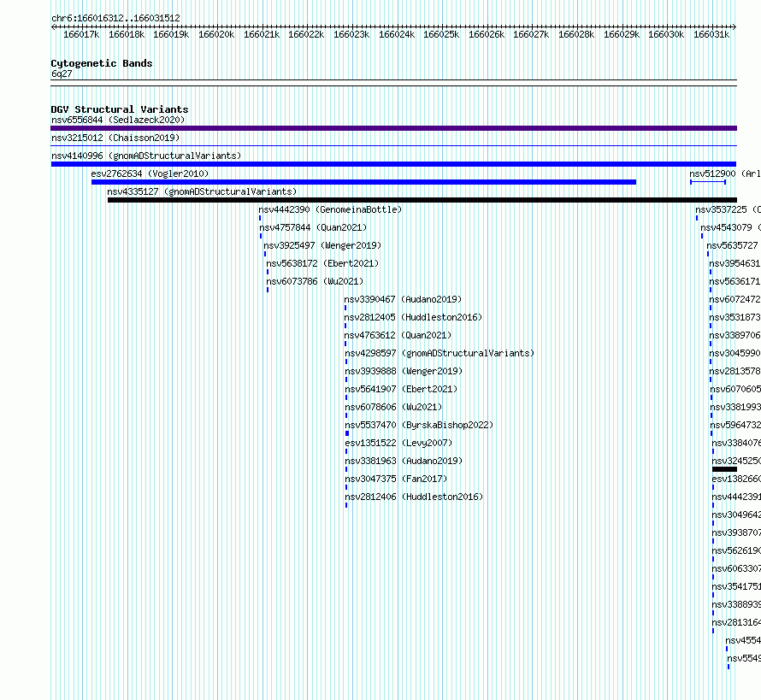Click the 166017k ruler tick label
The width and height of the screenshot is (761, 700).
(81, 34)
